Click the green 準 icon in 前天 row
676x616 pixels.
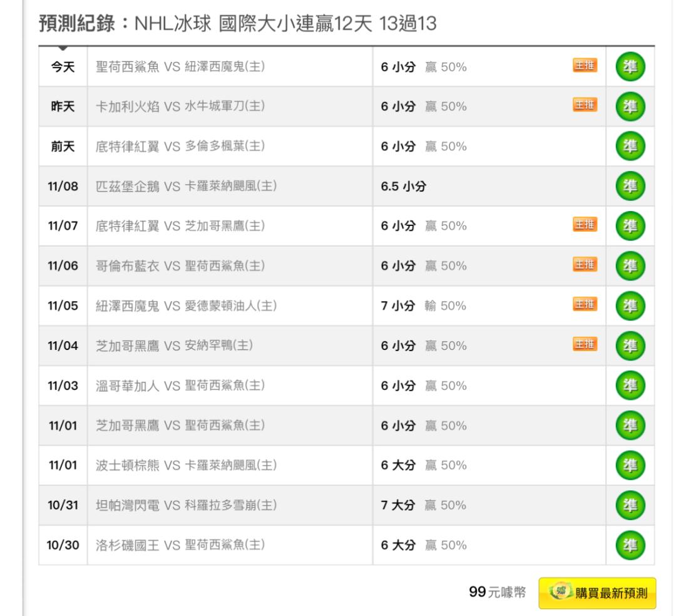tap(630, 146)
